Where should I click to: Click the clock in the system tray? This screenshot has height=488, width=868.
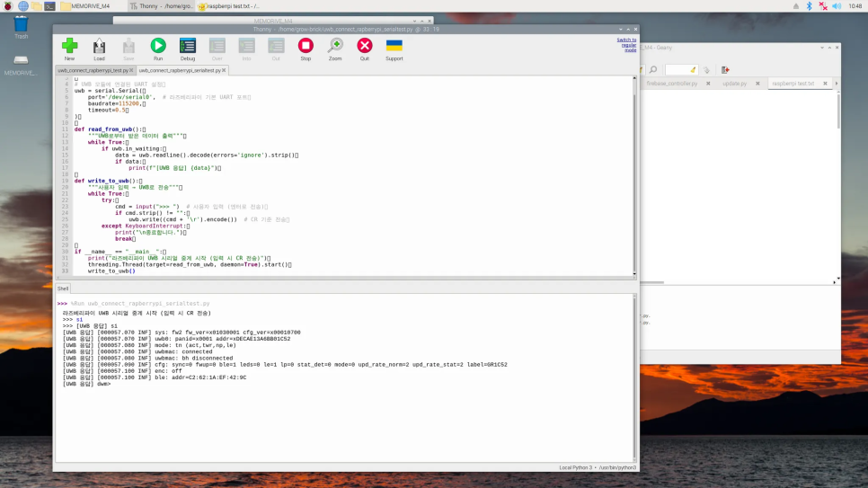pos(855,6)
